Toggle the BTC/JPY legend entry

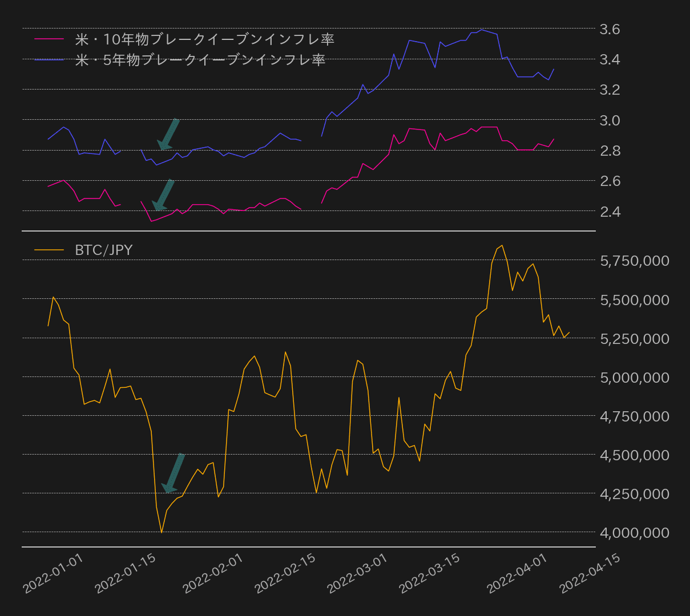103,249
